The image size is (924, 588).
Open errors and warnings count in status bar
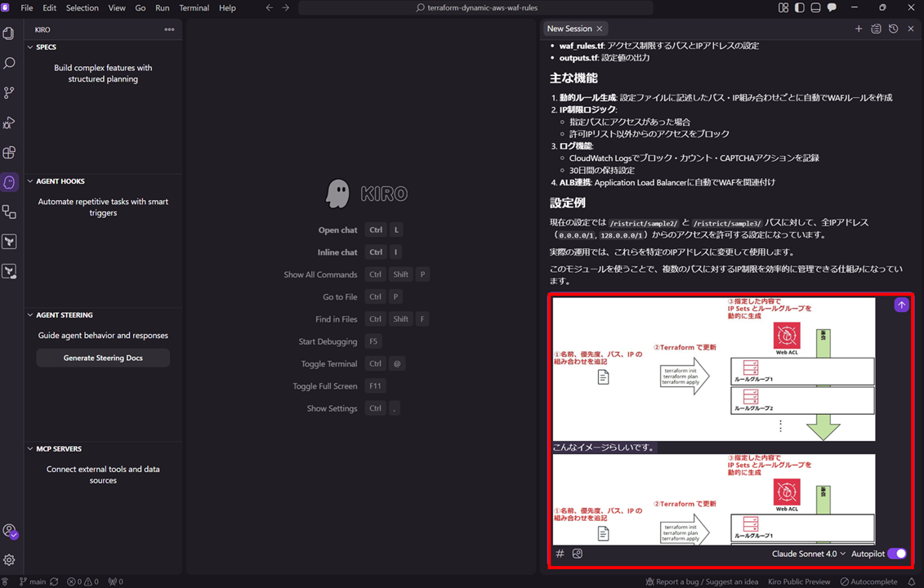coord(83,581)
